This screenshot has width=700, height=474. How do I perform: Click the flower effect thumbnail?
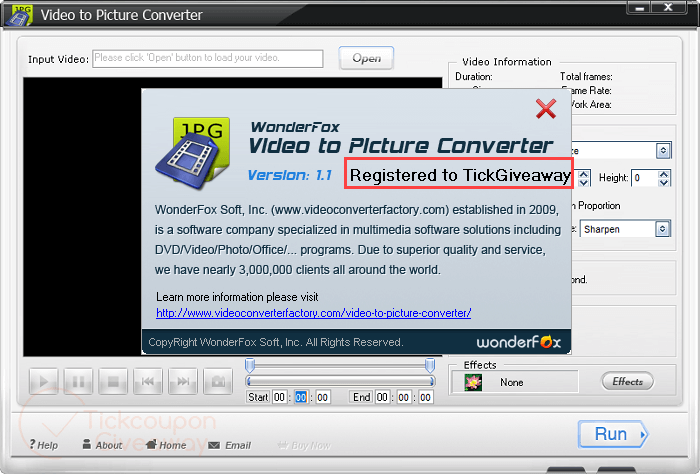[x=473, y=383]
